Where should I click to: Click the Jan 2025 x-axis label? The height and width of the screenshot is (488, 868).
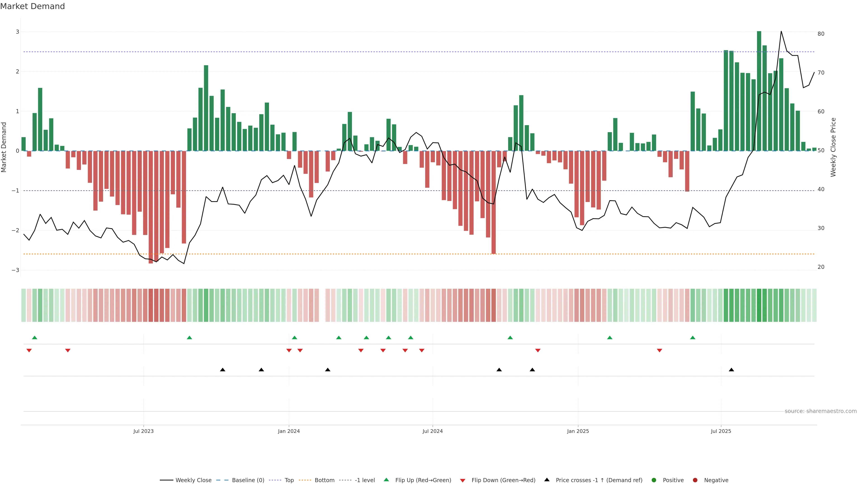click(x=578, y=432)
